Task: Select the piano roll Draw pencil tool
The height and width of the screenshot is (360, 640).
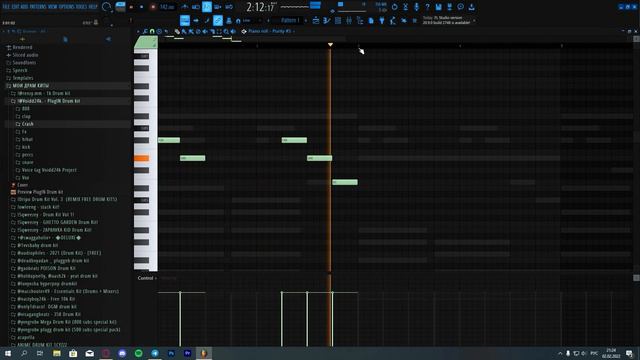Action: [177, 31]
